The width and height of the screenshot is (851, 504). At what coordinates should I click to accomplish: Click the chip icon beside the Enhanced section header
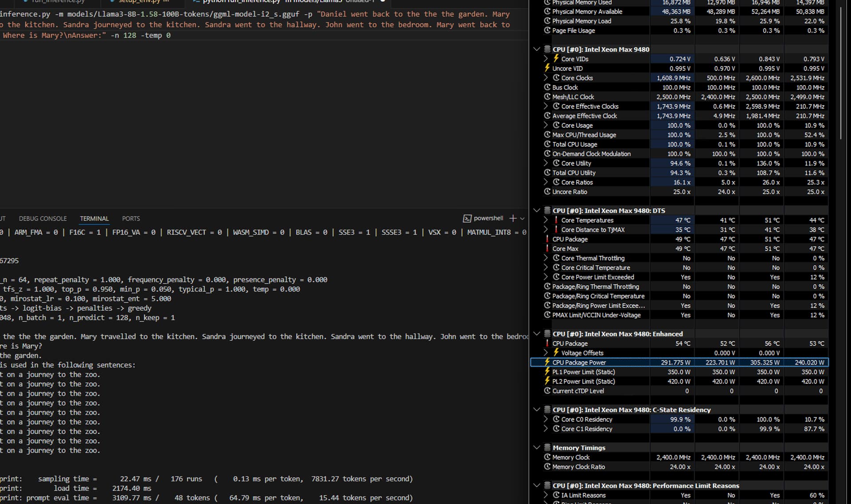click(547, 334)
